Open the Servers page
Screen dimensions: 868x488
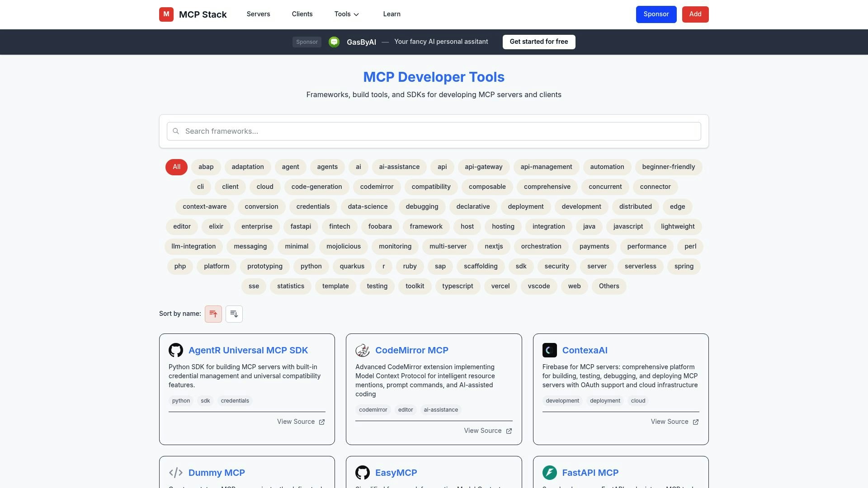coord(259,14)
